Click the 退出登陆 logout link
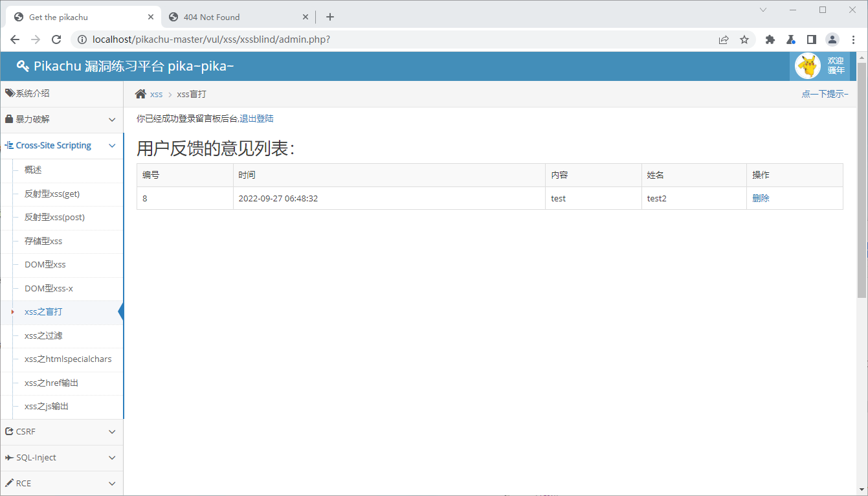868x496 pixels. pos(256,119)
